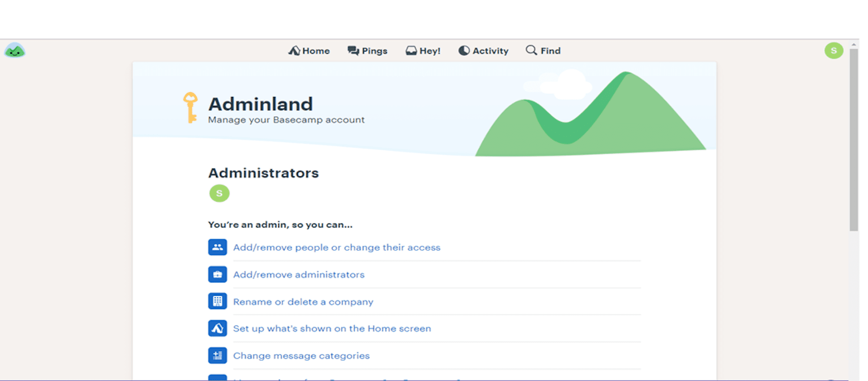This screenshot has width=868, height=381.
Task: Click the Find magnifier icon
Action: coord(531,50)
